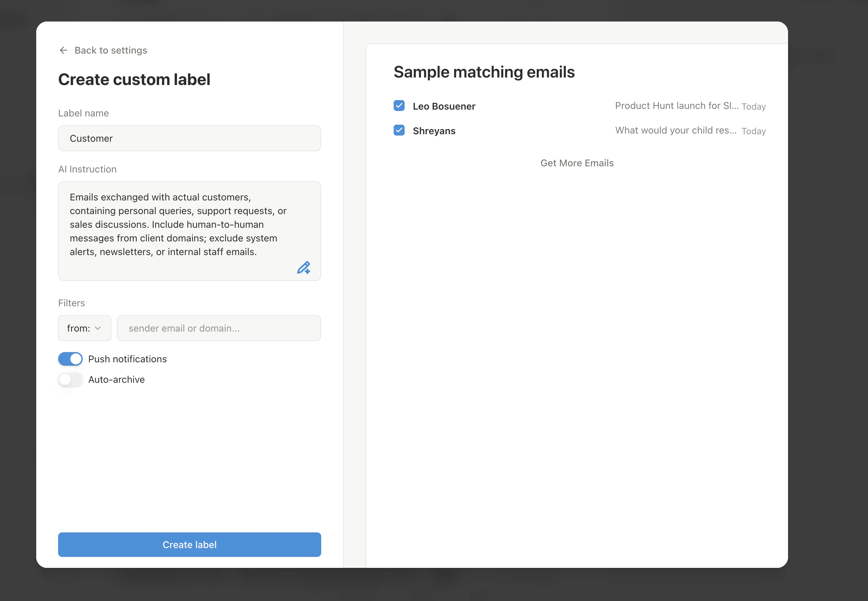Click the AI edit pencil icon
This screenshot has height=601, width=868.
point(304,268)
